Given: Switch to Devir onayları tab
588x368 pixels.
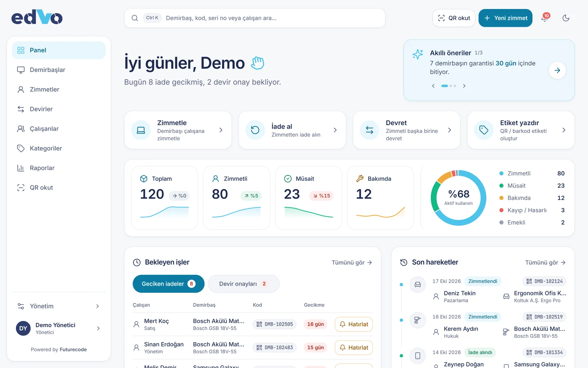Looking at the screenshot, I should [x=243, y=284].
